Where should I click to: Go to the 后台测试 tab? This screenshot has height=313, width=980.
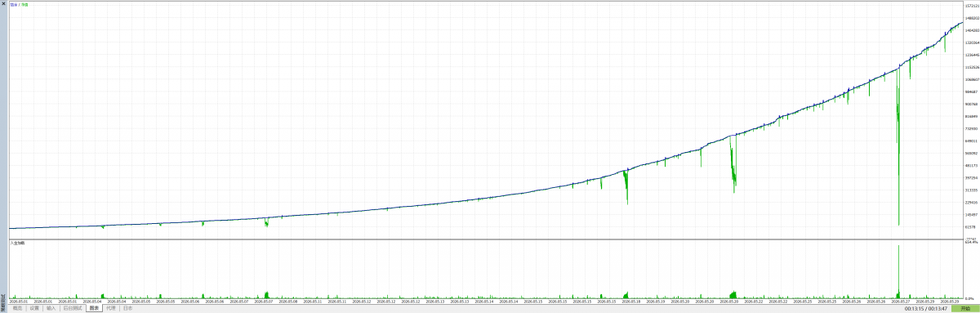pyautogui.click(x=73, y=308)
